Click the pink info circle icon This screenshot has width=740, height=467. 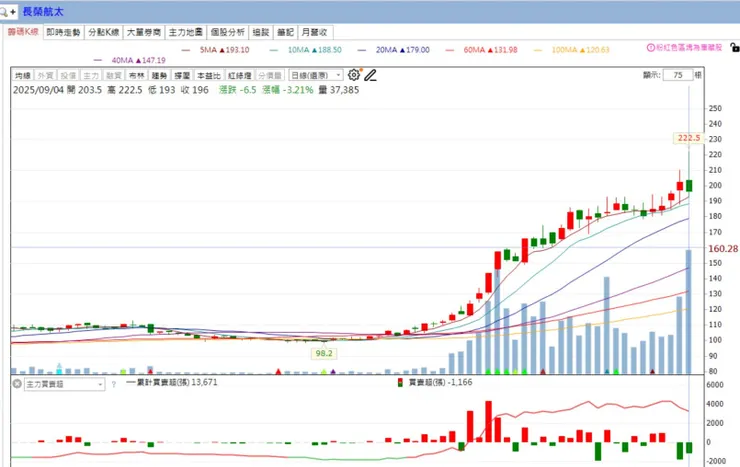650,48
